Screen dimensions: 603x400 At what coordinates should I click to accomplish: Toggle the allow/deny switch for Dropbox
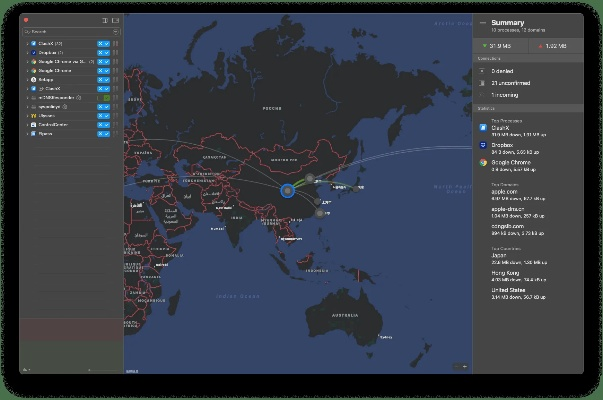[x=103, y=53]
